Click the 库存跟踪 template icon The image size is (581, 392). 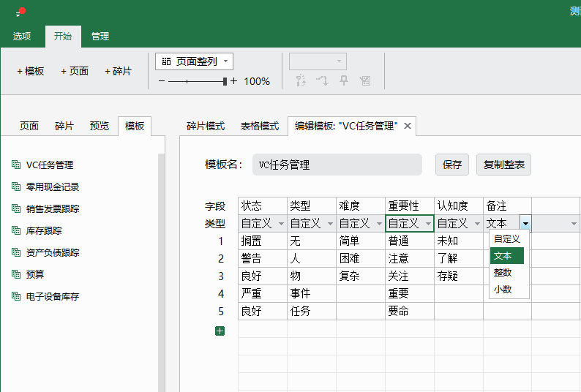click(x=16, y=230)
